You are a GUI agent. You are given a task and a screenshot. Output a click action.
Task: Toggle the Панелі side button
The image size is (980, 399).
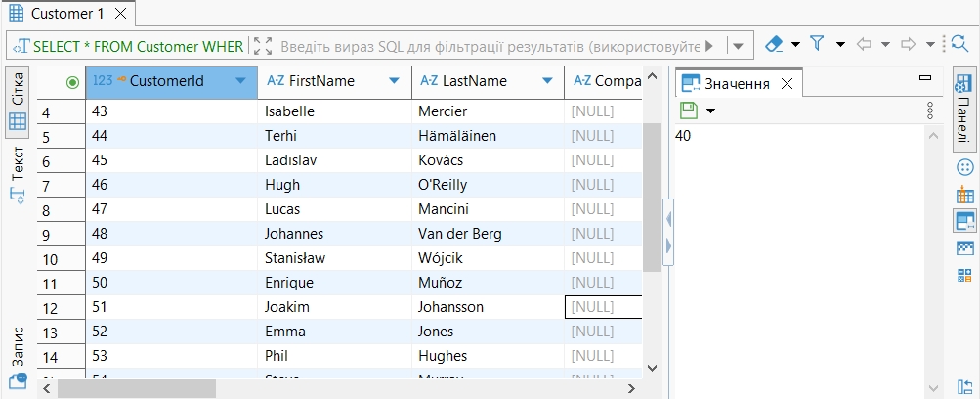click(x=965, y=110)
